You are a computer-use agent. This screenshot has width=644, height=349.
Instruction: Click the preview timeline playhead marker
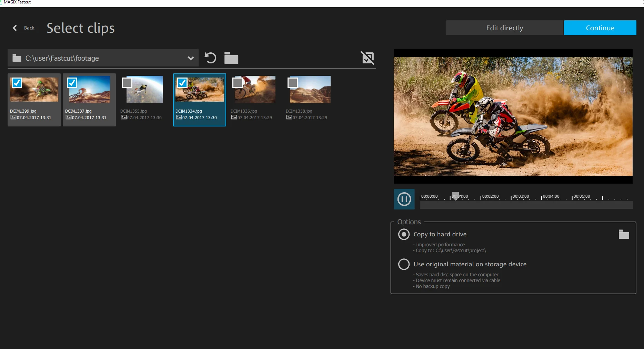coord(455,196)
